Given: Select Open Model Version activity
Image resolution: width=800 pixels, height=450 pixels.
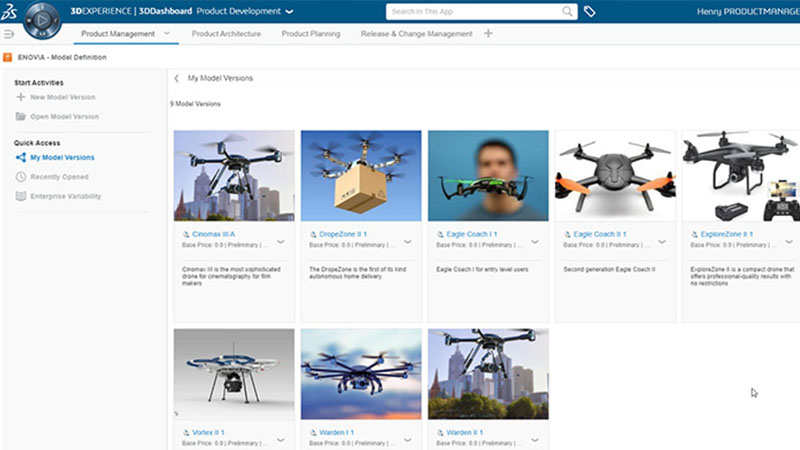Looking at the screenshot, I should coord(65,116).
